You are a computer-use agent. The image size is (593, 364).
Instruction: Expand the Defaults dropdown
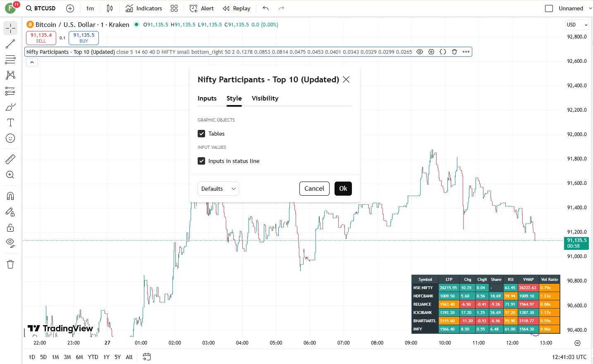[218, 189]
